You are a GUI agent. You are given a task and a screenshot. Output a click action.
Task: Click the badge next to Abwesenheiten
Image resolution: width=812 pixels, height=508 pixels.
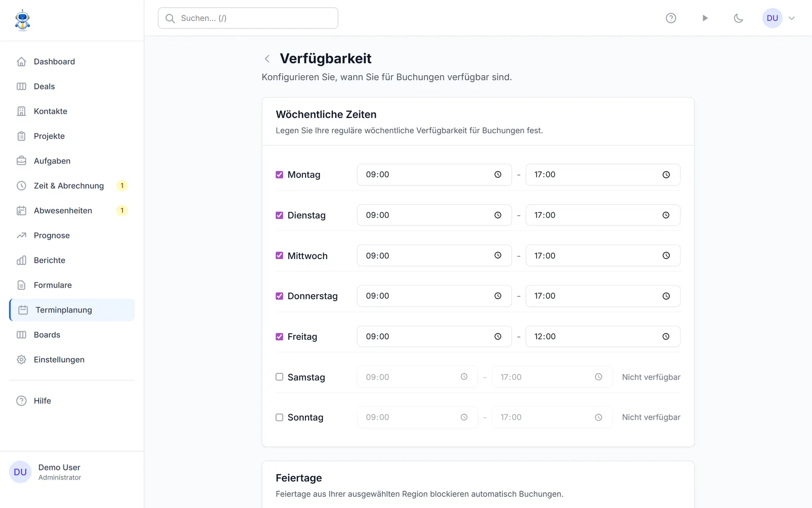point(122,211)
